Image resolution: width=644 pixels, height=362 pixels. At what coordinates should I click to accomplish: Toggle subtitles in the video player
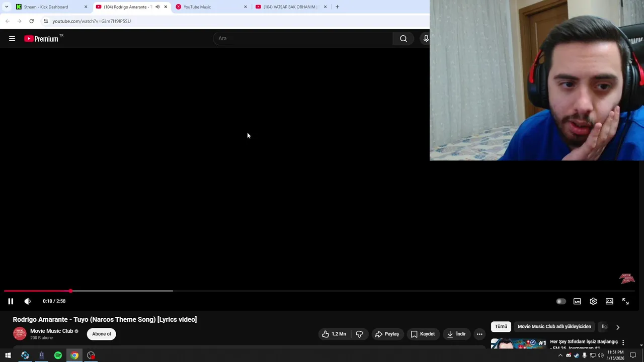click(x=577, y=301)
